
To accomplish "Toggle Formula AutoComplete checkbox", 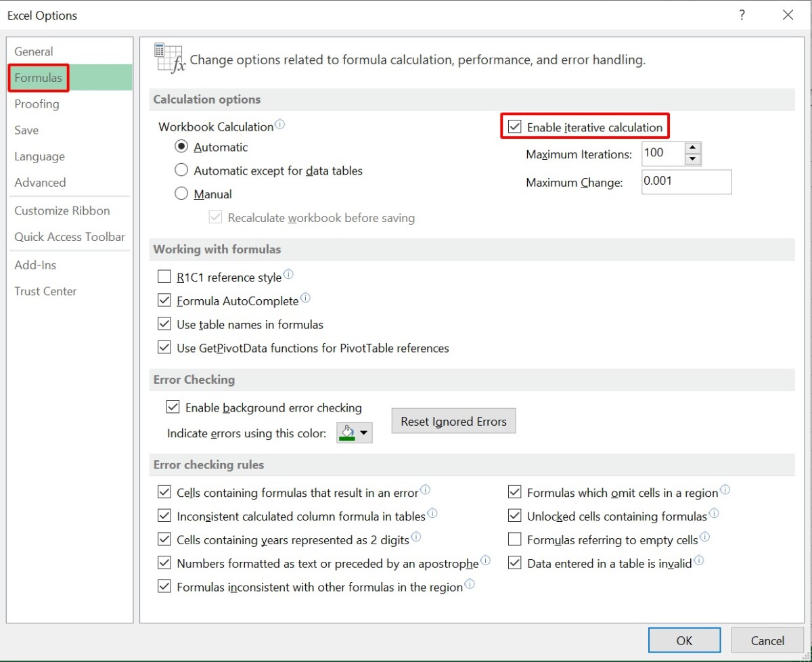I will pos(164,301).
